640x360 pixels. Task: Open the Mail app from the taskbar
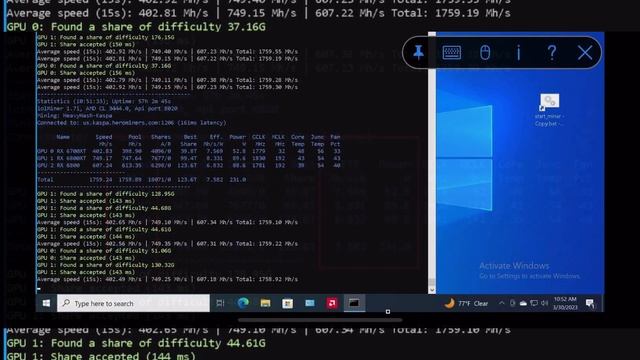coord(310,303)
